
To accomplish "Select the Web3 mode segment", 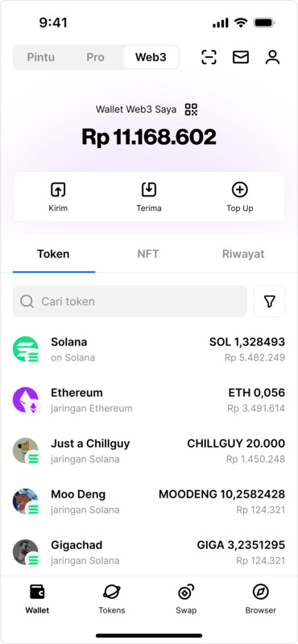I will tap(151, 57).
